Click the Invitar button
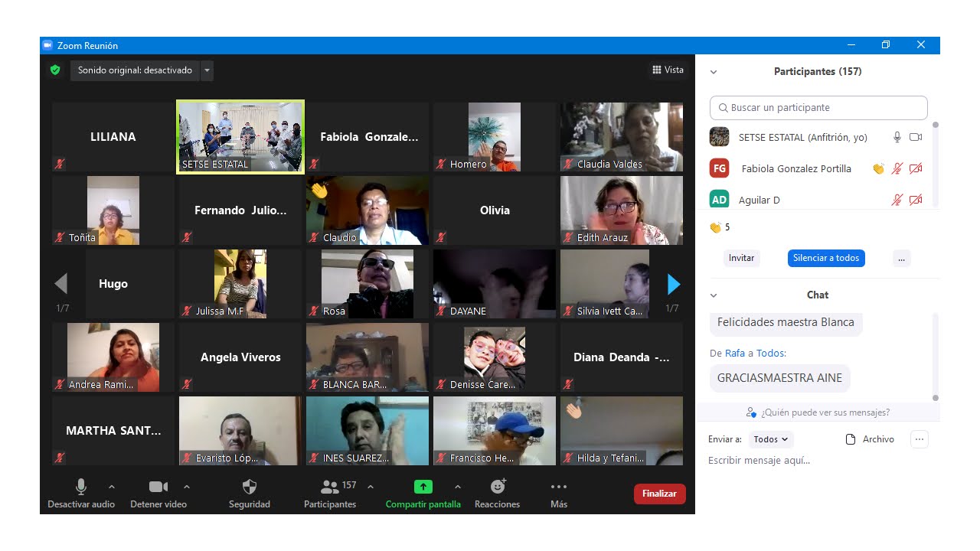The height and width of the screenshot is (551, 980). click(741, 258)
